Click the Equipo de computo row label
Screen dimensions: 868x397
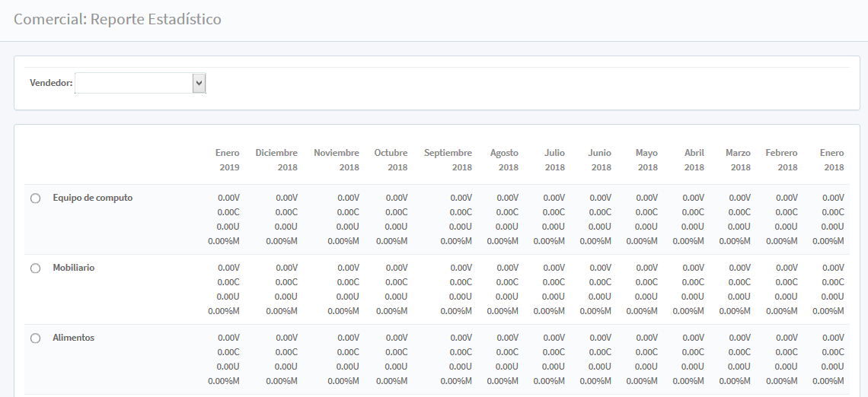pyautogui.click(x=92, y=198)
